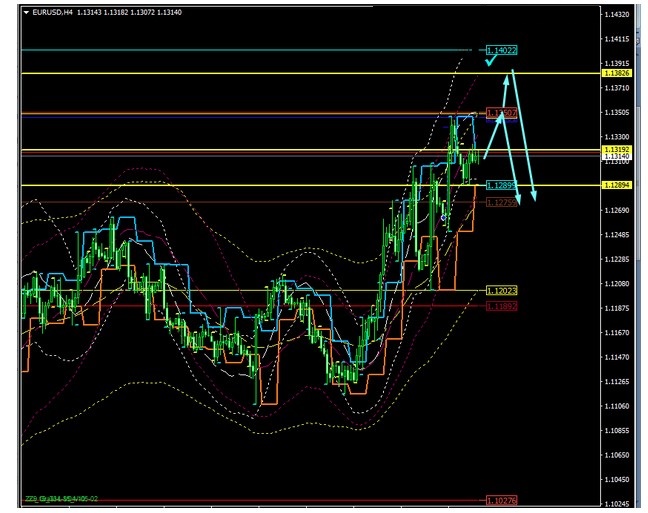
Task: Click the red 1.13502 level label
Action: point(501,113)
